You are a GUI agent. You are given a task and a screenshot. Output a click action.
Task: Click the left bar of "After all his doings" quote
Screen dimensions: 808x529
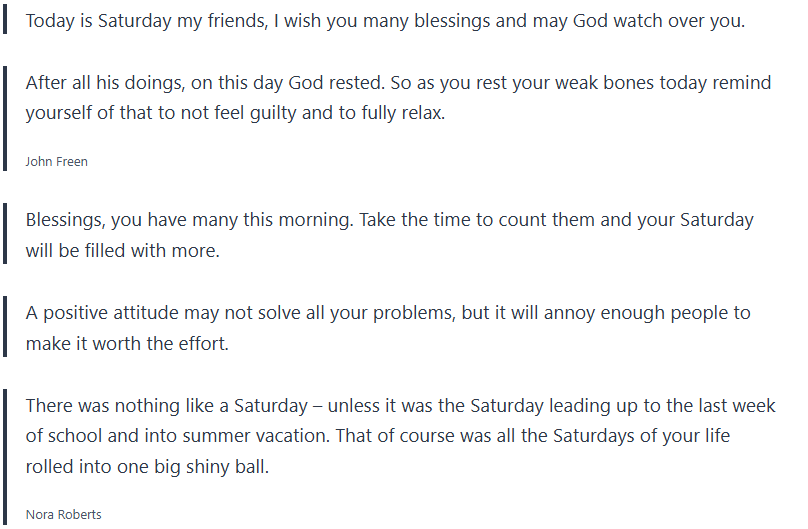point(5,98)
